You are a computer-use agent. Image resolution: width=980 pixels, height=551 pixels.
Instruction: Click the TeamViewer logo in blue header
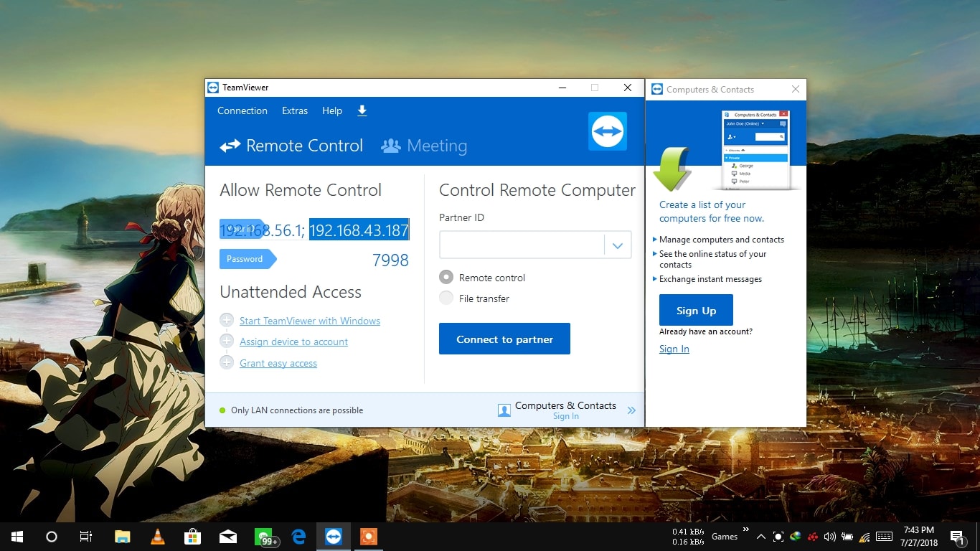click(607, 131)
